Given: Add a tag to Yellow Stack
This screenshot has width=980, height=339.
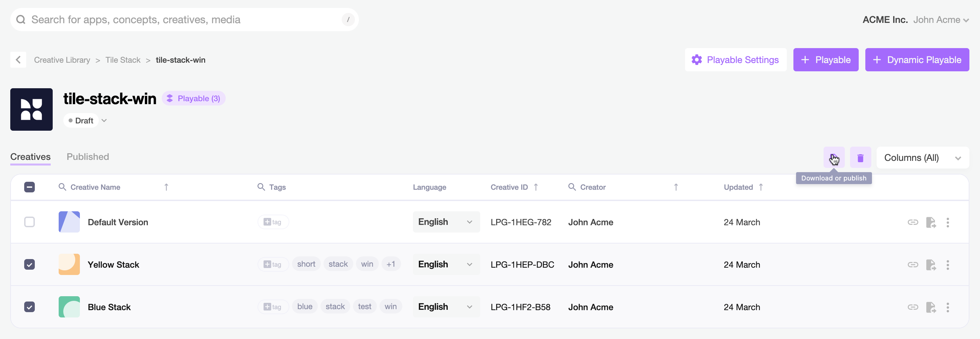Looking at the screenshot, I should [273, 264].
